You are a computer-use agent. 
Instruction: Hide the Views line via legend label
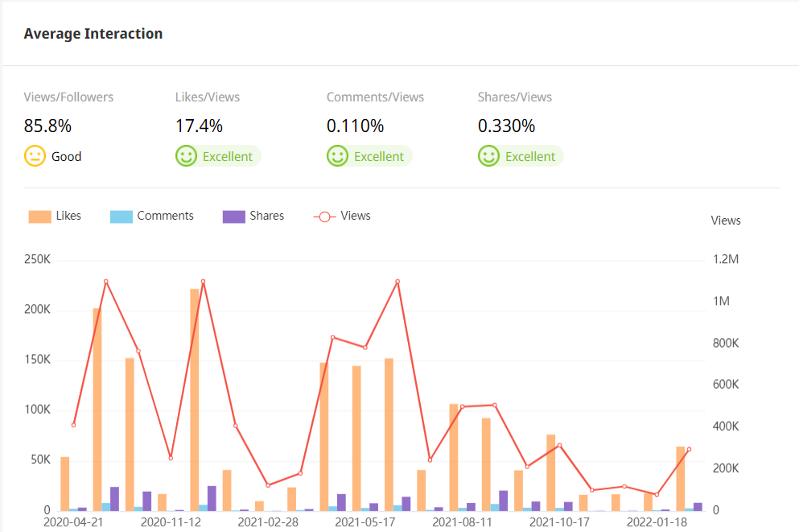(356, 216)
